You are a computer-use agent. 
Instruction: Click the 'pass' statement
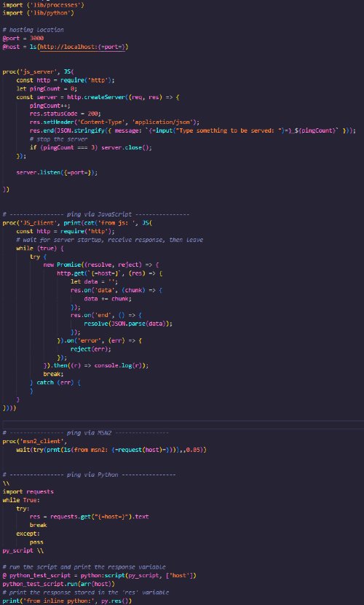pyautogui.click(x=36, y=542)
